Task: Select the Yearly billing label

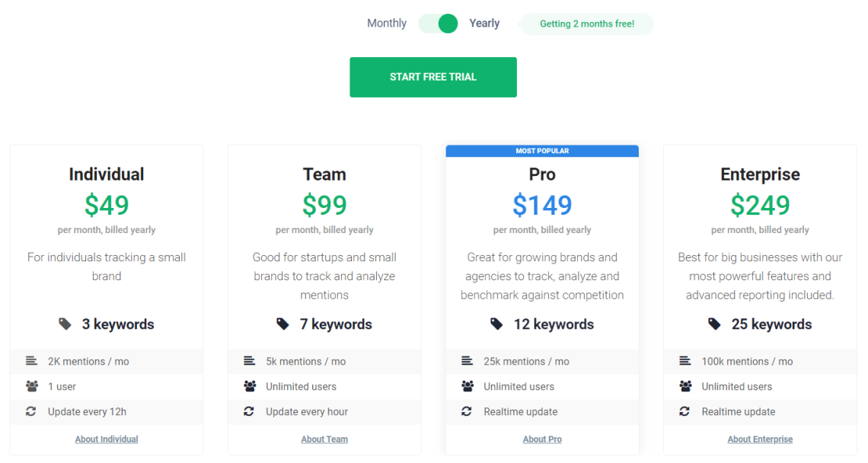Action: pyautogui.click(x=484, y=24)
